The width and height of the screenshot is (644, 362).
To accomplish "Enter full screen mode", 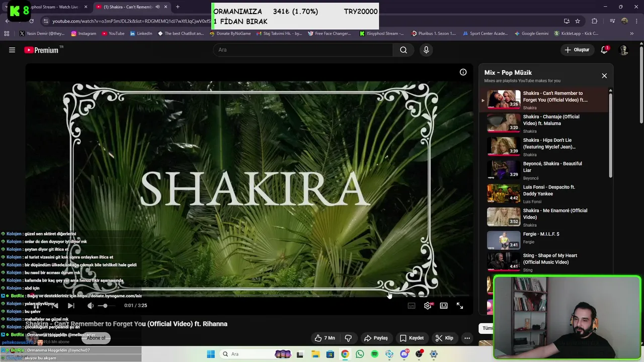I will click(460, 305).
